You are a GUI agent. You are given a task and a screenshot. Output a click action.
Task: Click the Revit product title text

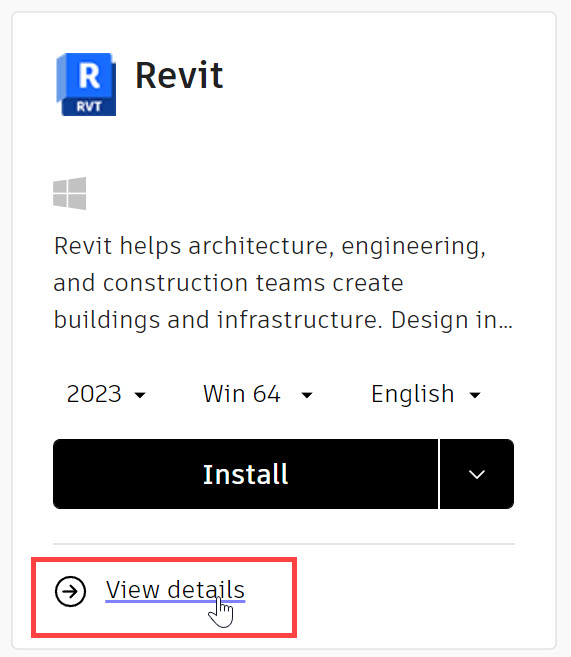[x=179, y=76]
